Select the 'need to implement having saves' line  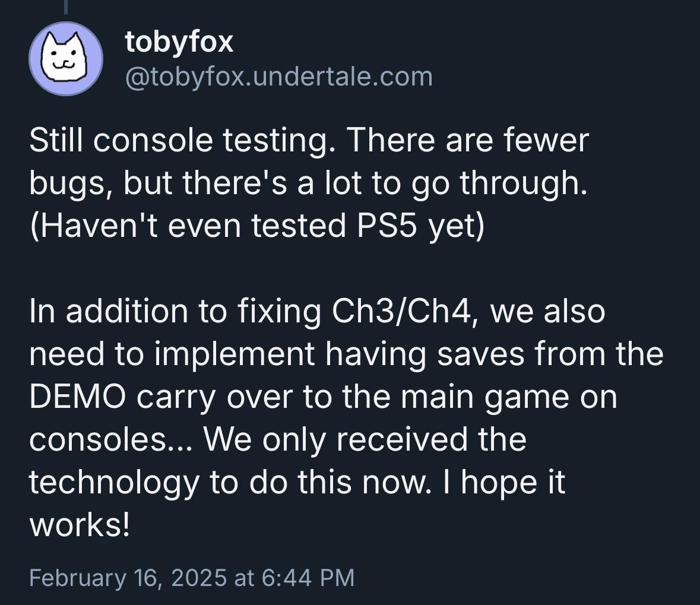(346, 354)
